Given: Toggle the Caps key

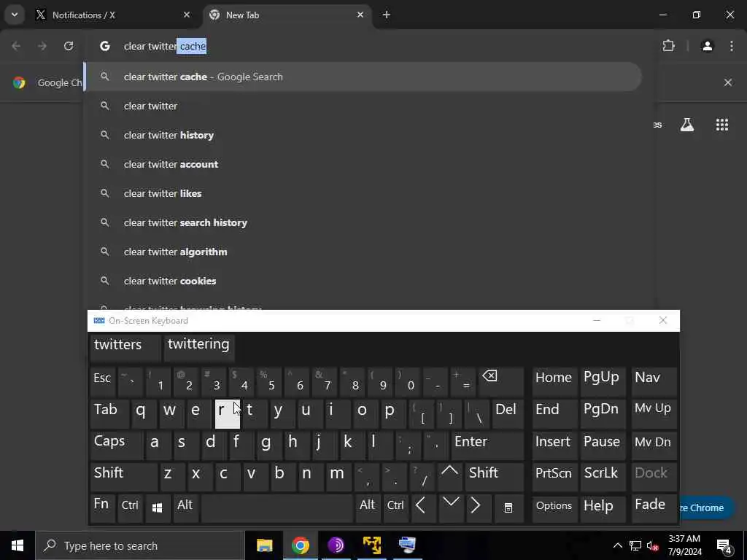Looking at the screenshot, I should tap(116, 446).
